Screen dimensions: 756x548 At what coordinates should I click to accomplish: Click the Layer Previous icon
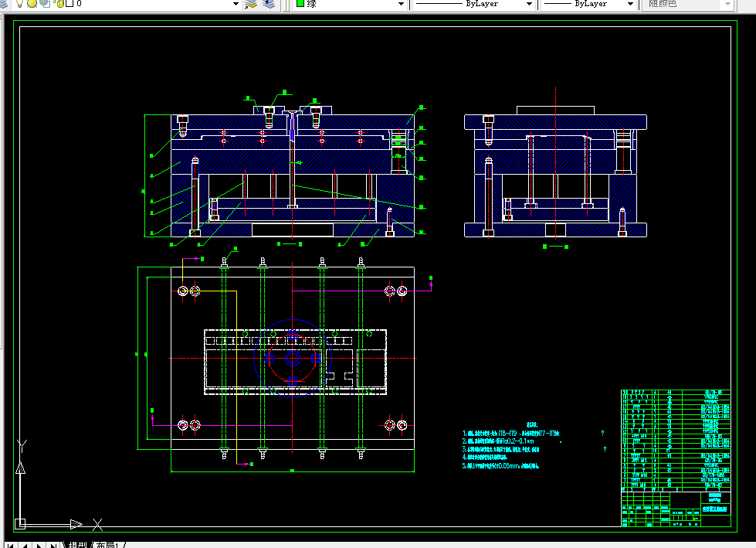269,4
